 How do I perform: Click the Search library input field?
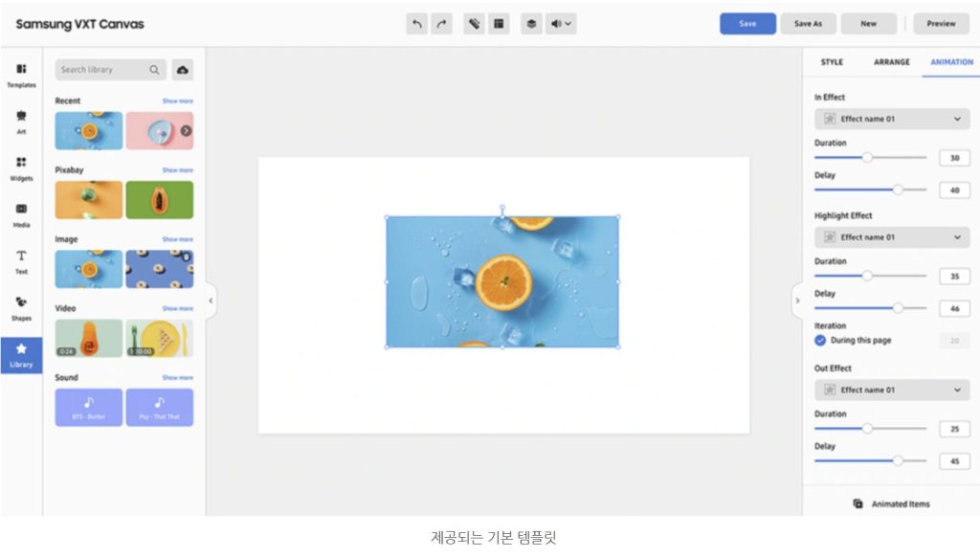point(102,70)
